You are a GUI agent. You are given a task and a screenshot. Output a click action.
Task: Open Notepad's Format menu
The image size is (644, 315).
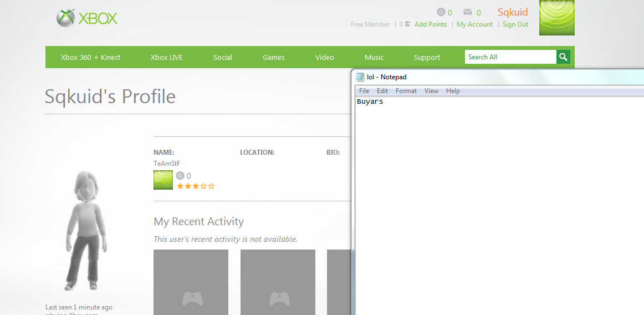coord(406,91)
